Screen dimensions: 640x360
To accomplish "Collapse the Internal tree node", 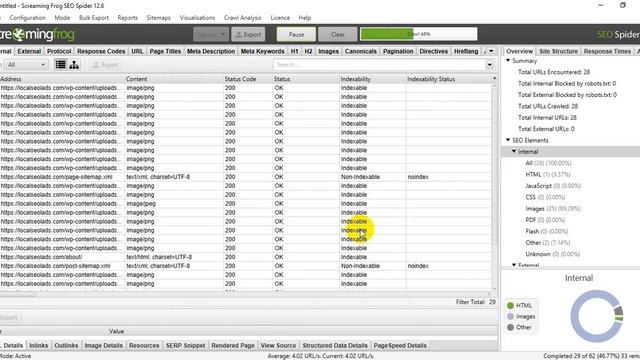I will 514,151.
